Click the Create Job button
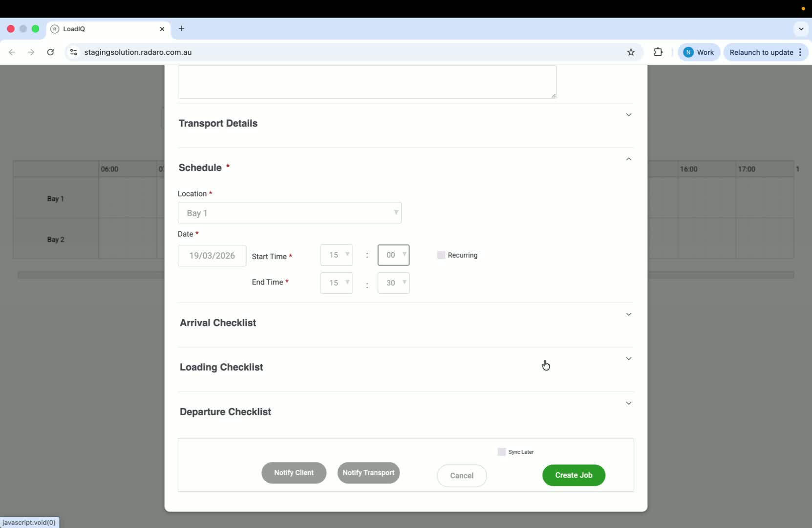812x528 pixels. [574, 475]
